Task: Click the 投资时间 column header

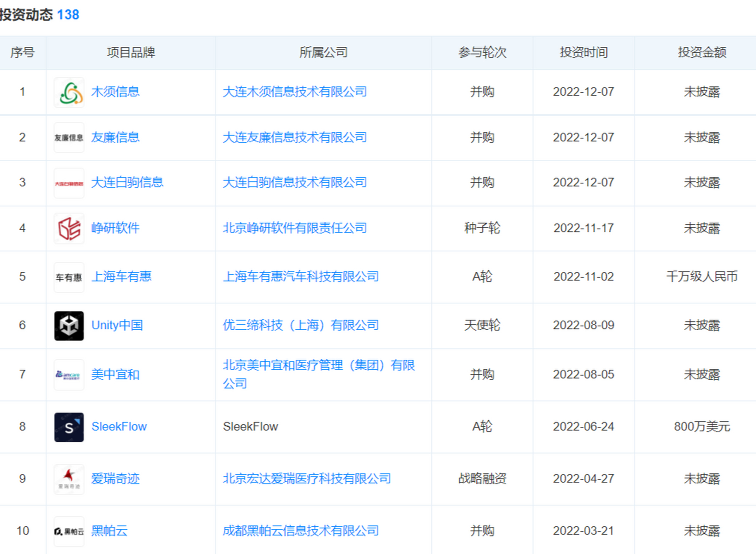Action: pyautogui.click(x=584, y=52)
